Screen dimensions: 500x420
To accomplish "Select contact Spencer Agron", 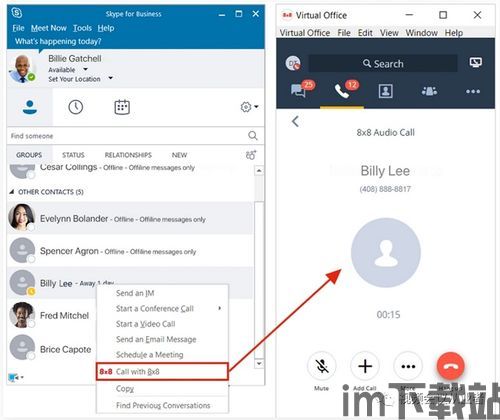I will [x=130, y=251].
